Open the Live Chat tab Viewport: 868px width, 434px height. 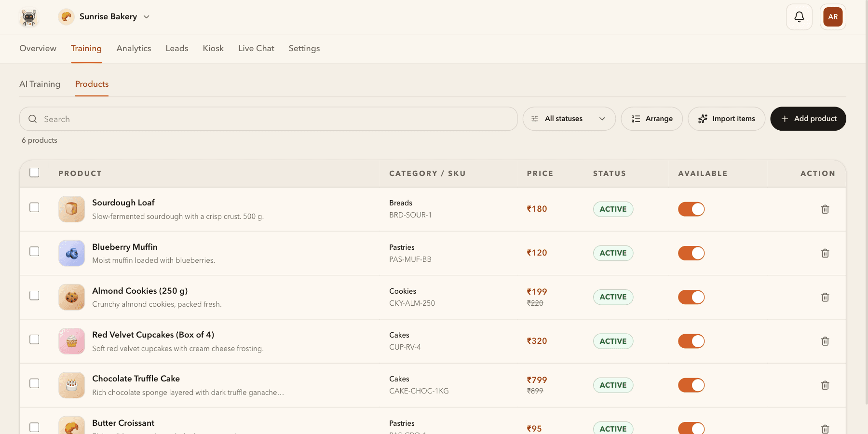pos(256,48)
